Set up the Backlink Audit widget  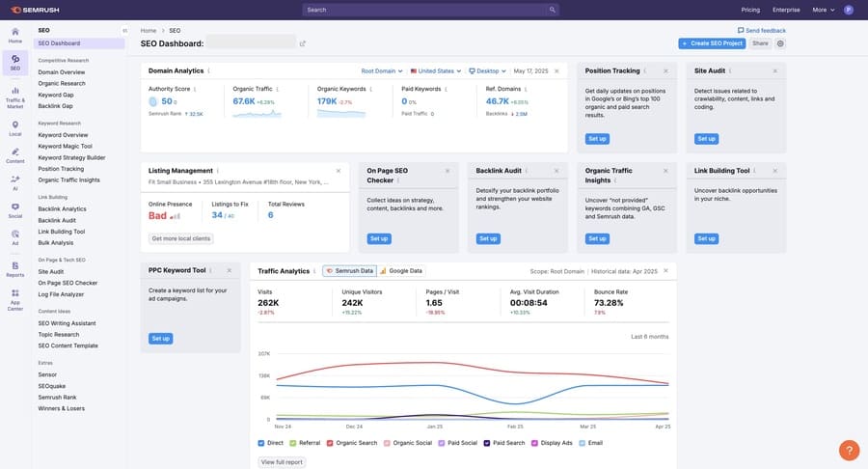coord(488,238)
